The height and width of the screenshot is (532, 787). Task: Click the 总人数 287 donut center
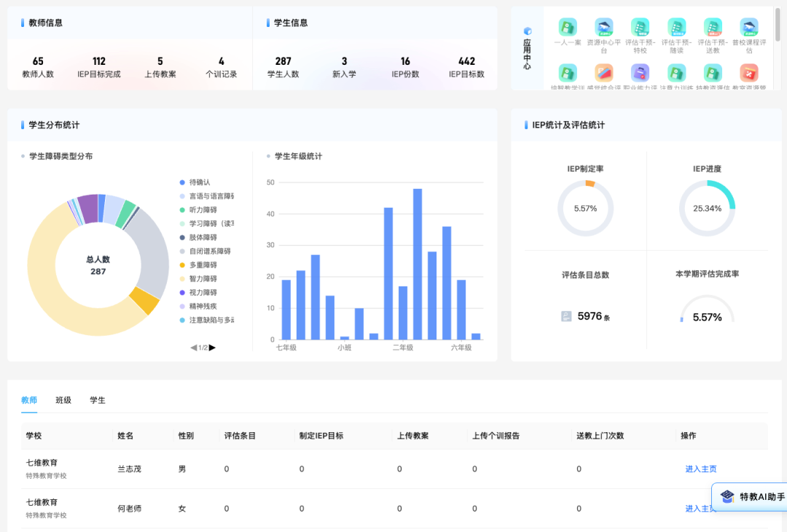pos(98,265)
